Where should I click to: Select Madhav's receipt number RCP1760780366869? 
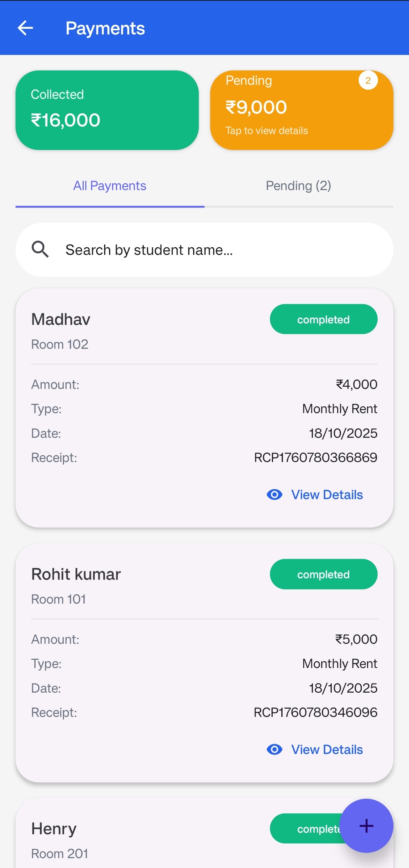coord(315,457)
